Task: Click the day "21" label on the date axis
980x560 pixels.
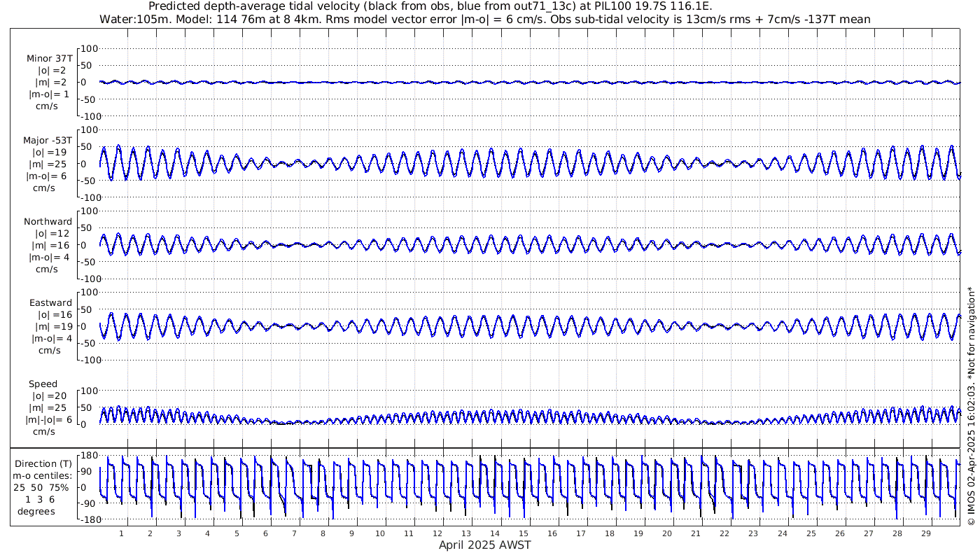Action: click(696, 533)
